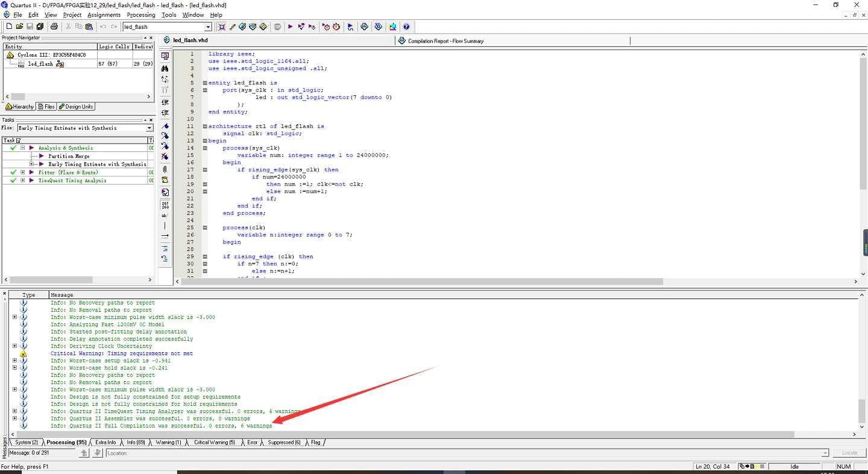Collapse the entity led_flash code block
The height and width of the screenshot is (474, 868).
click(x=205, y=83)
